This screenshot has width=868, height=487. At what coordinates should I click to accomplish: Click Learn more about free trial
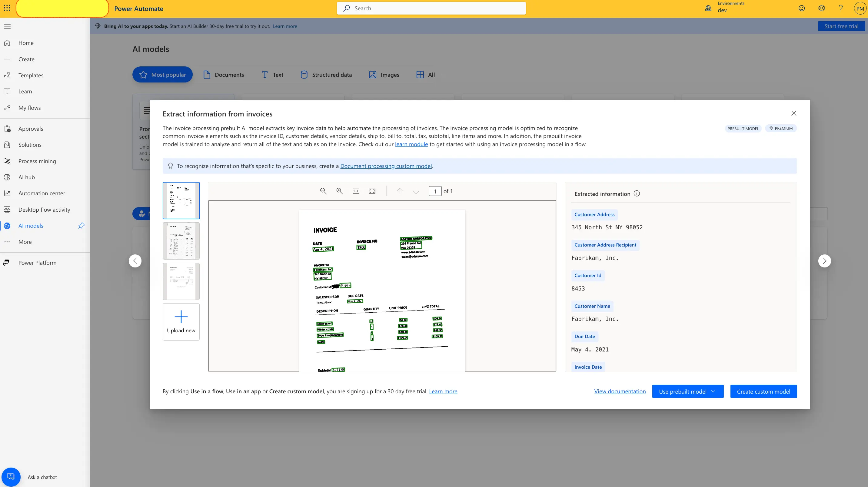coord(443,391)
